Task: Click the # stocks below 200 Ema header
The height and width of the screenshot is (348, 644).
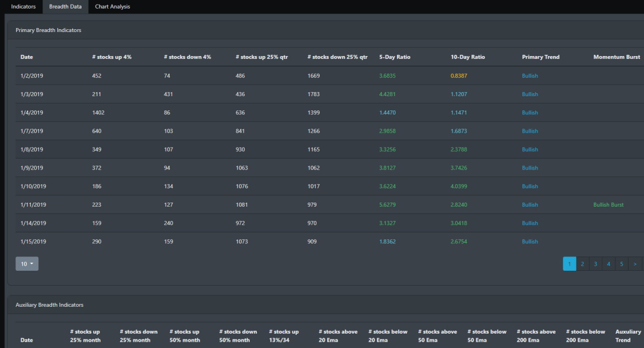Action: [x=585, y=336]
